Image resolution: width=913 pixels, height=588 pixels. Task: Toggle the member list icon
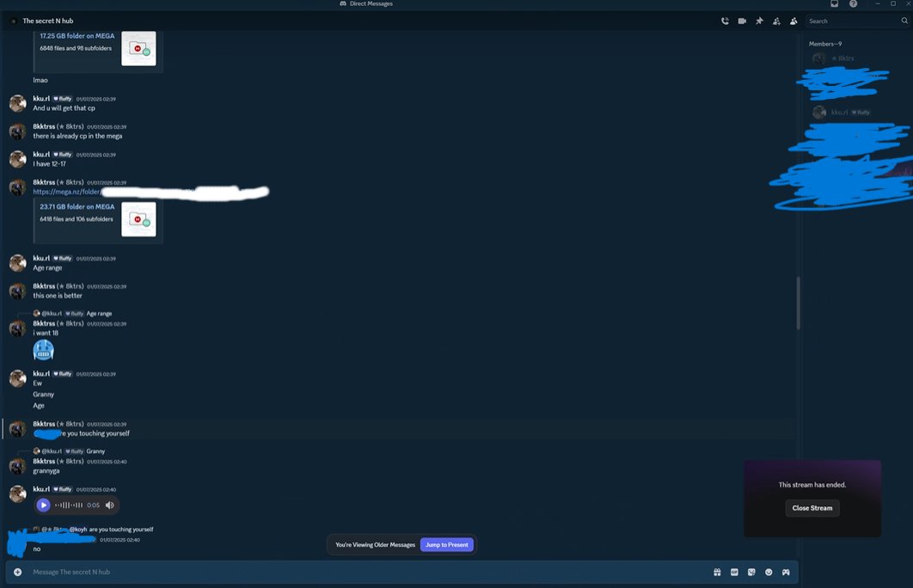[x=793, y=21]
